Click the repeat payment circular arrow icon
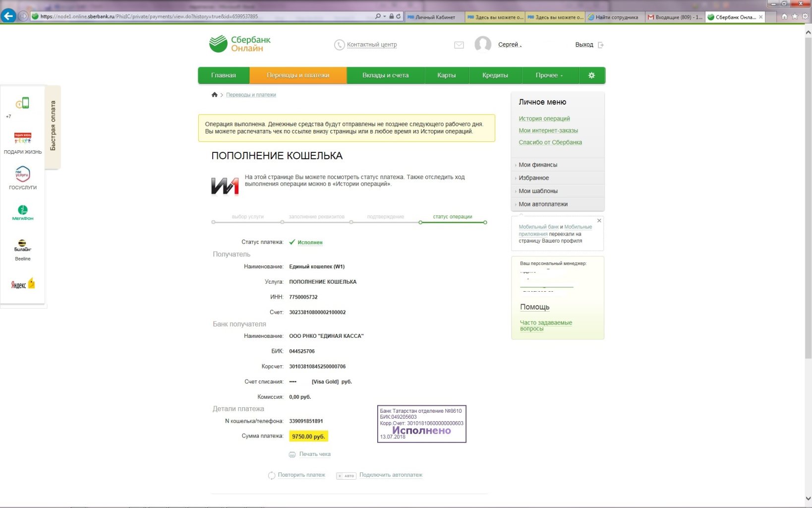Image resolution: width=812 pixels, height=508 pixels. point(272,476)
